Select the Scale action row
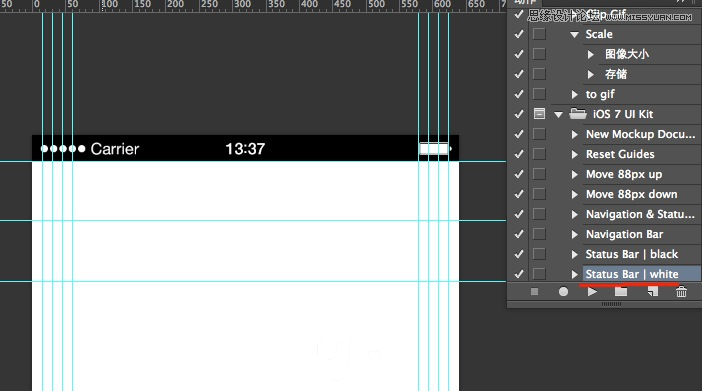The height and width of the screenshot is (391, 702). [x=599, y=34]
